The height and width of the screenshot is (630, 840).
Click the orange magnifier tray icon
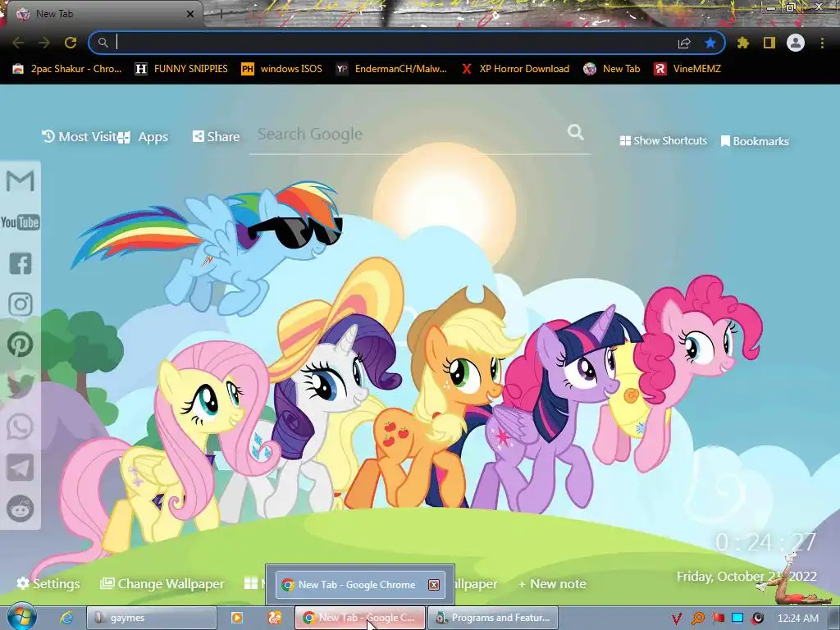[x=697, y=619]
